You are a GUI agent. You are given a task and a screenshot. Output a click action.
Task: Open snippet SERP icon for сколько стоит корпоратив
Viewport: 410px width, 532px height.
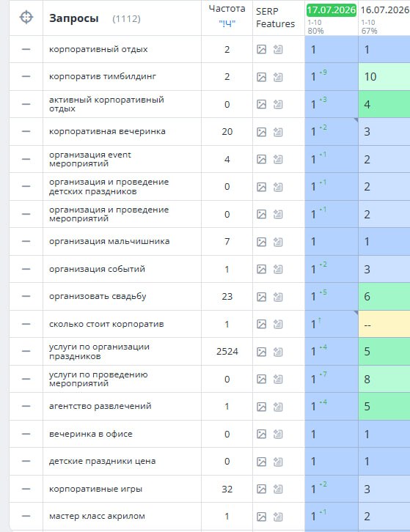pyautogui.click(x=278, y=324)
